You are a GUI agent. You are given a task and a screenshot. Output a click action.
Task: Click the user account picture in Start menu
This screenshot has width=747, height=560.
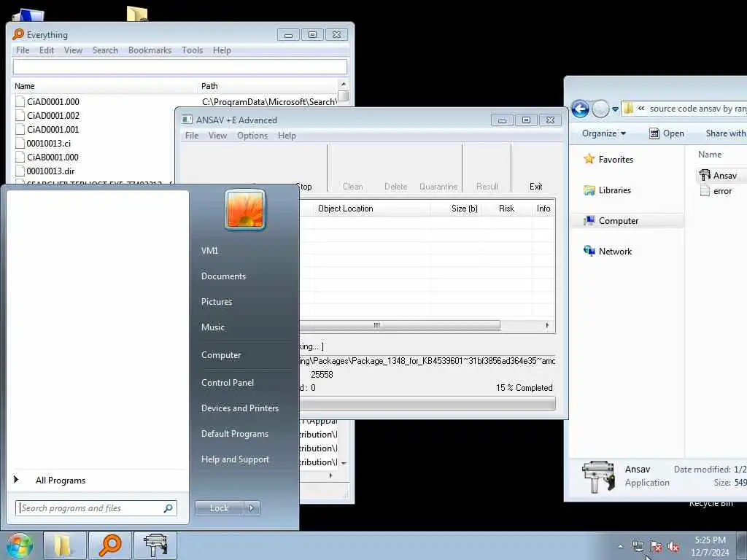click(x=245, y=209)
